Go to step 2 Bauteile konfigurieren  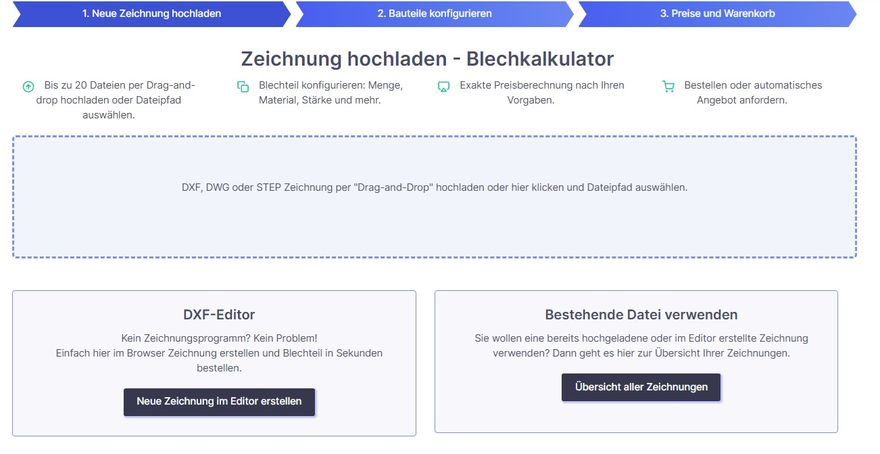434,13
